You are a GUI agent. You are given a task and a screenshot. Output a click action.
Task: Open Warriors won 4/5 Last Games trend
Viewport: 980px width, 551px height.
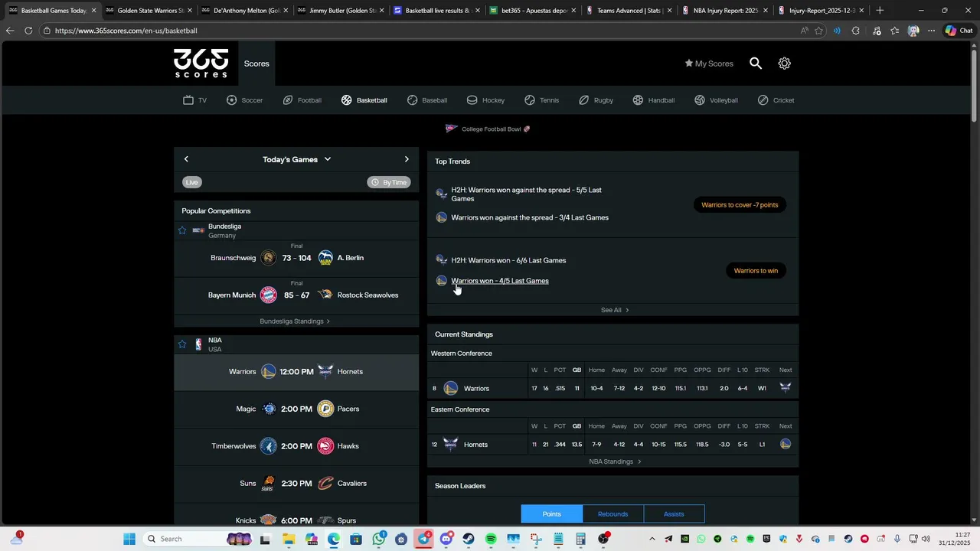(500, 281)
